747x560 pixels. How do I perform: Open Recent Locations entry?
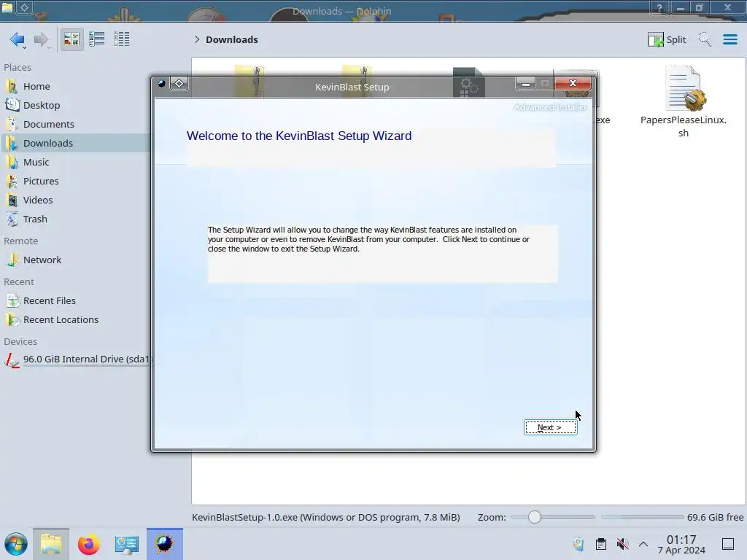pos(76,320)
